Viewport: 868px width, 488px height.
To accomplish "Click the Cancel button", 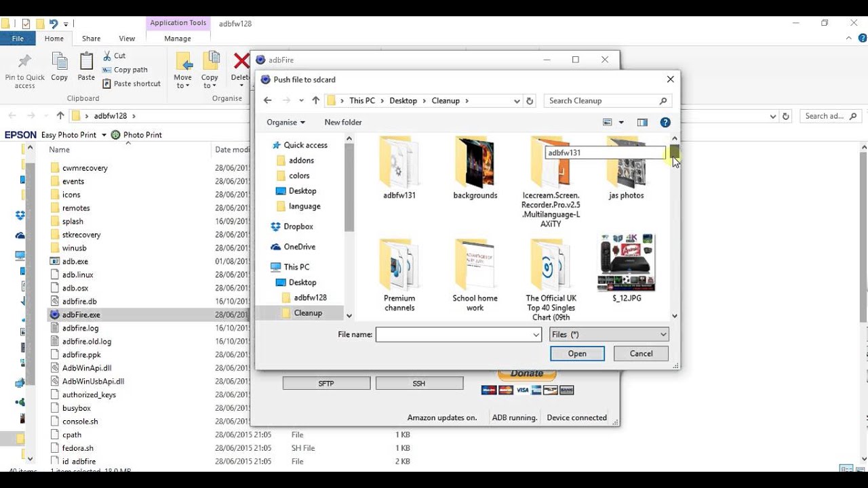I will (641, 353).
